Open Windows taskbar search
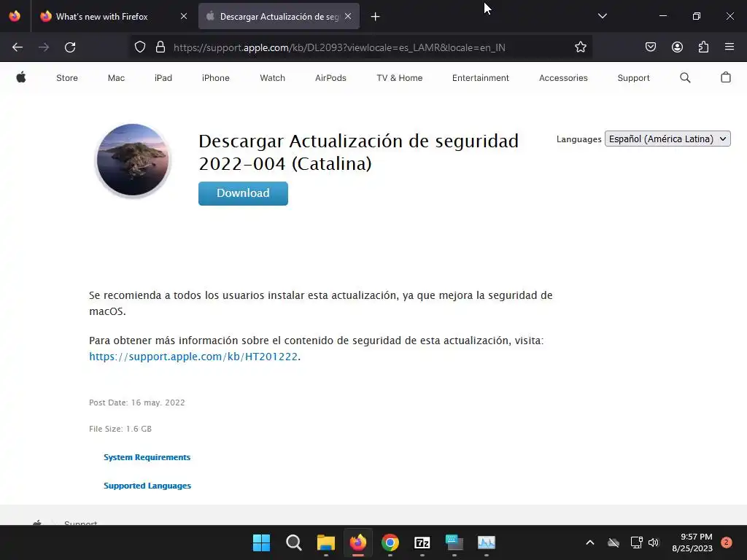Viewport: 747px width, 560px height. (x=293, y=542)
